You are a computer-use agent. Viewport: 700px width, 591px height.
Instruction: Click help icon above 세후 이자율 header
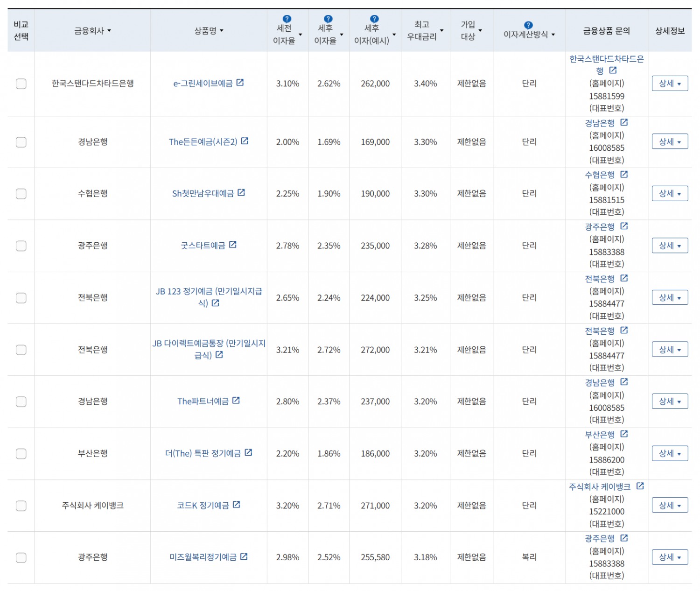328,19
